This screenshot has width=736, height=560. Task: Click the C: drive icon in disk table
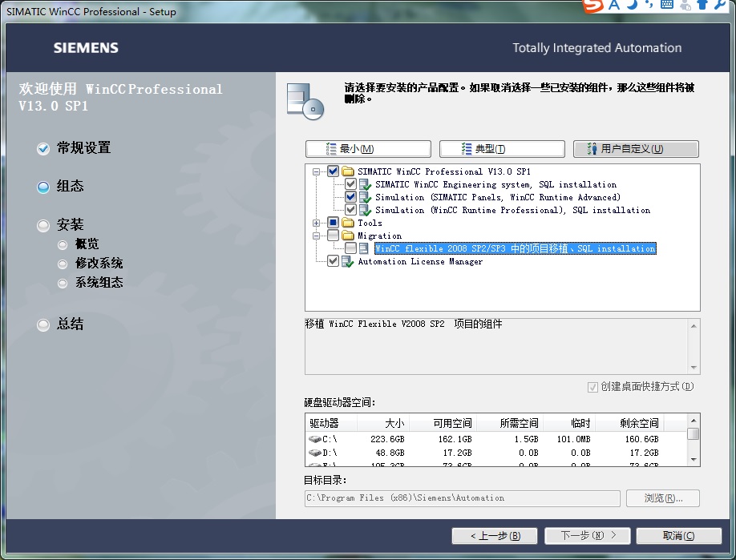coord(315,439)
